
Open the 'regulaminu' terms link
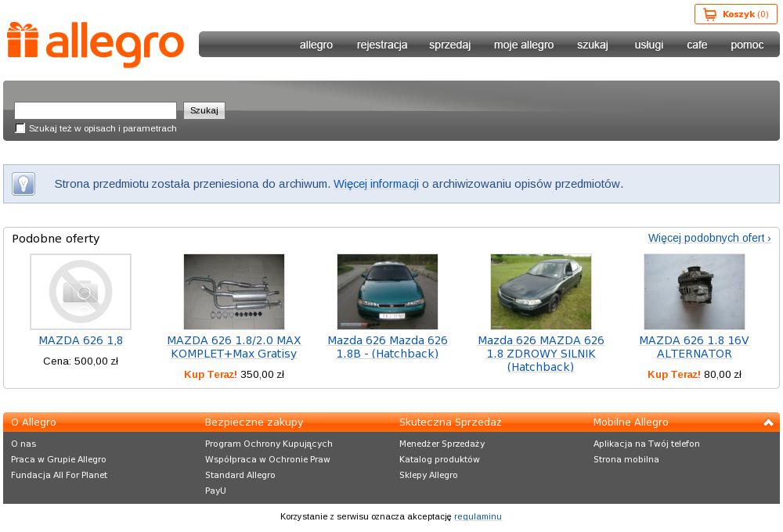point(478,516)
